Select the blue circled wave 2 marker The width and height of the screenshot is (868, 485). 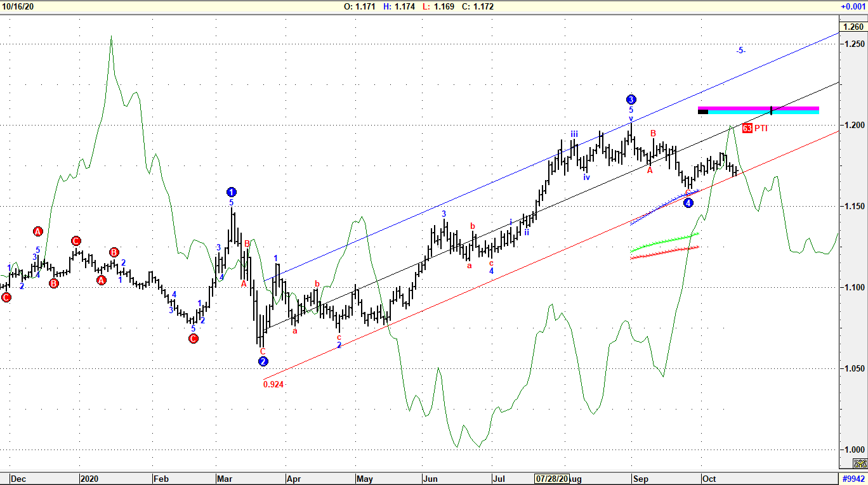(263, 361)
